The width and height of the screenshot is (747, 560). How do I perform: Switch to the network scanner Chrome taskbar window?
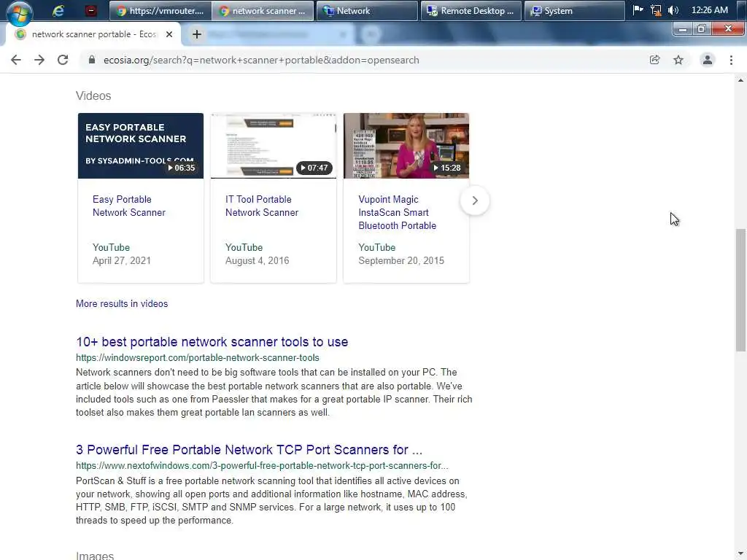point(263,10)
